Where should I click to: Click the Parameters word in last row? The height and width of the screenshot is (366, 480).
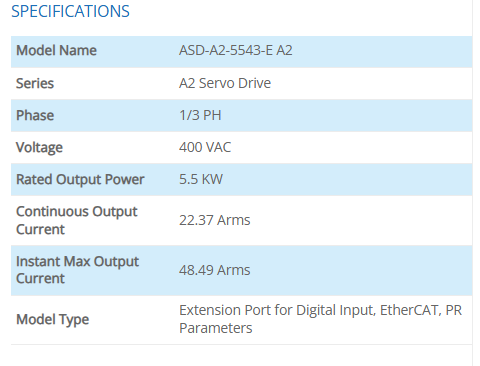click(x=216, y=328)
